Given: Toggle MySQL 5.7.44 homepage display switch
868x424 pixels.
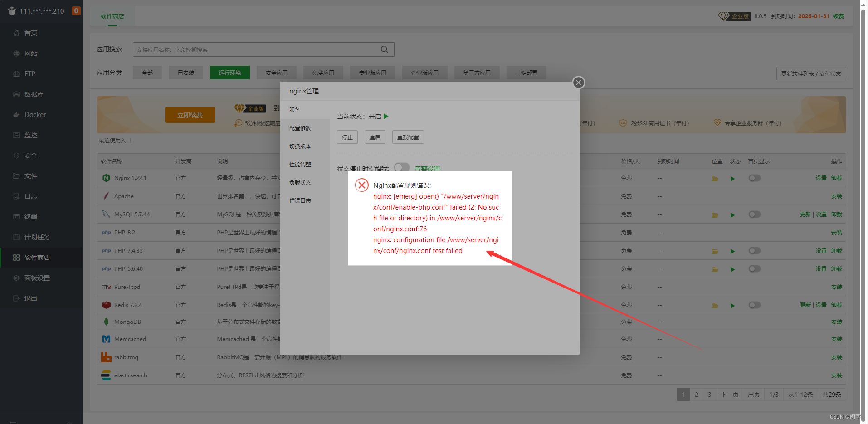Looking at the screenshot, I should [754, 214].
